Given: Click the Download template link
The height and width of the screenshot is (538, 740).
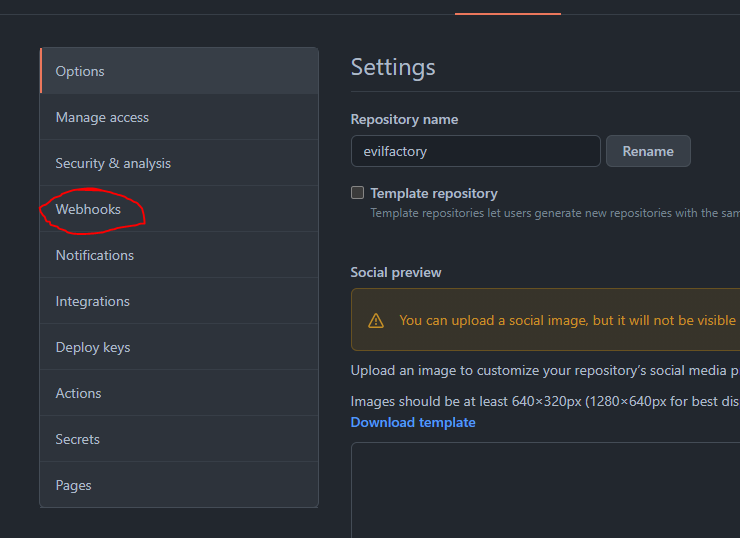Looking at the screenshot, I should (x=413, y=422).
